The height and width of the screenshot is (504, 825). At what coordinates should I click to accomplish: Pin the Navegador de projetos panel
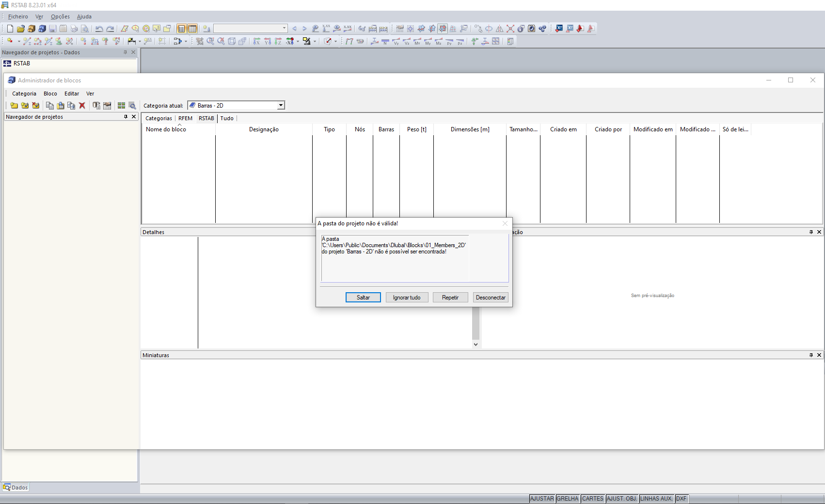click(126, 117)
